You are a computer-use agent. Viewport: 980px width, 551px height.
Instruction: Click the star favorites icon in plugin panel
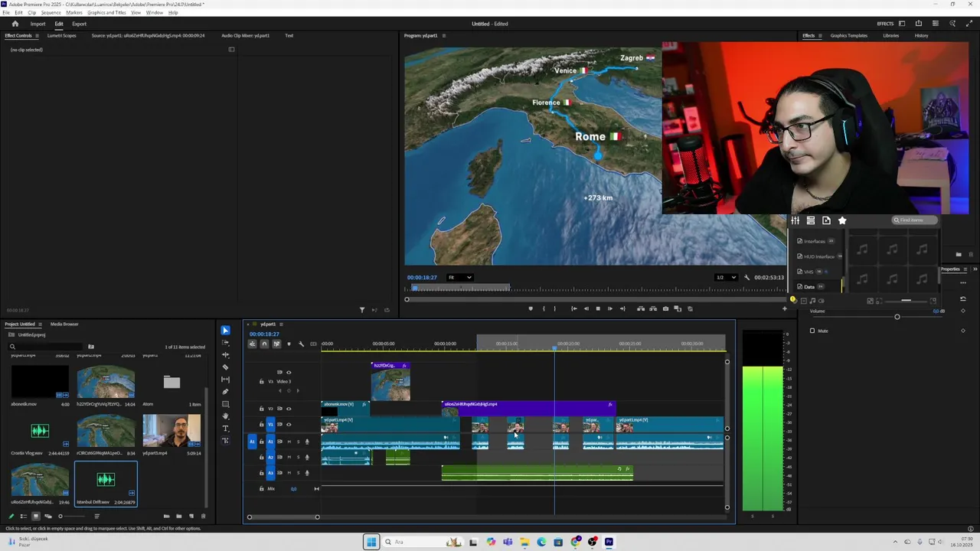(842, 220)
